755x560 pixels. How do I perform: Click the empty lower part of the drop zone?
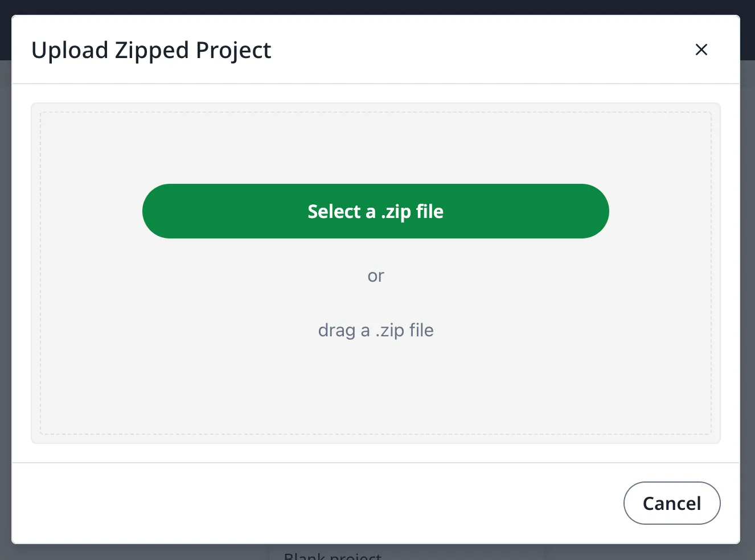pos(376,393)
